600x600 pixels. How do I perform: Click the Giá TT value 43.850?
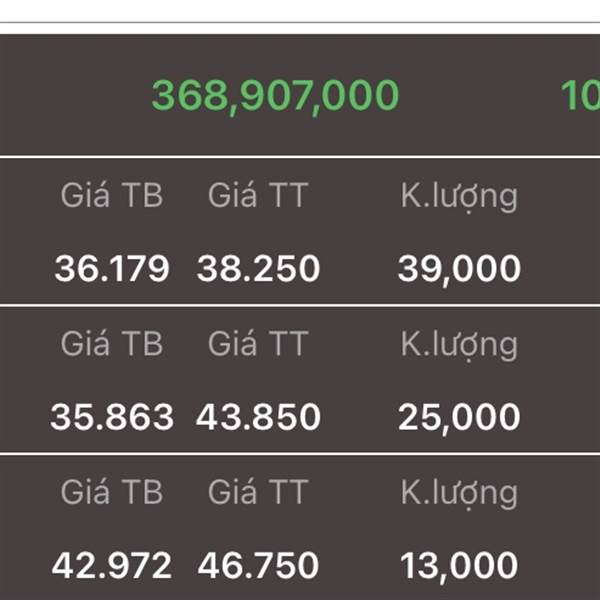(x=258, y=417)
